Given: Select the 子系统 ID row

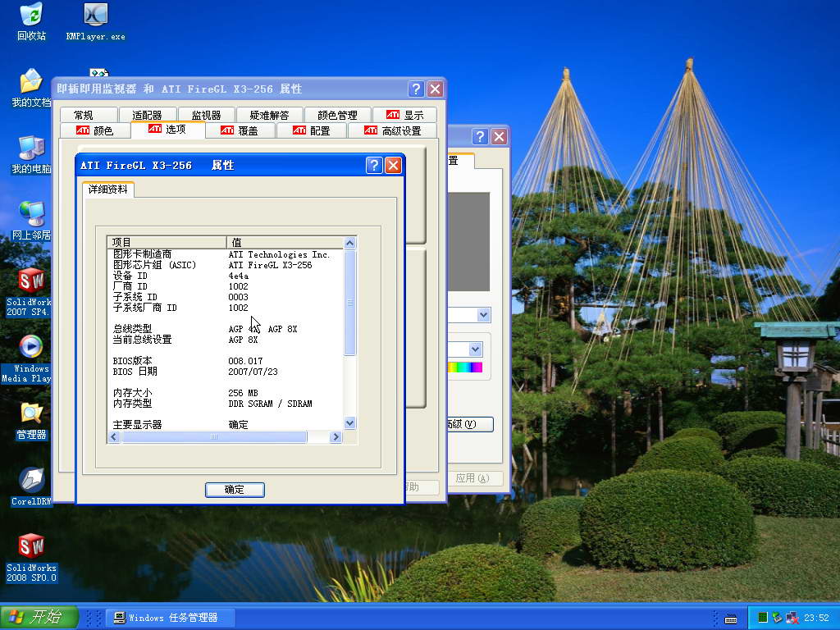Looking at the screenshot, I should (x=225, y=297).
